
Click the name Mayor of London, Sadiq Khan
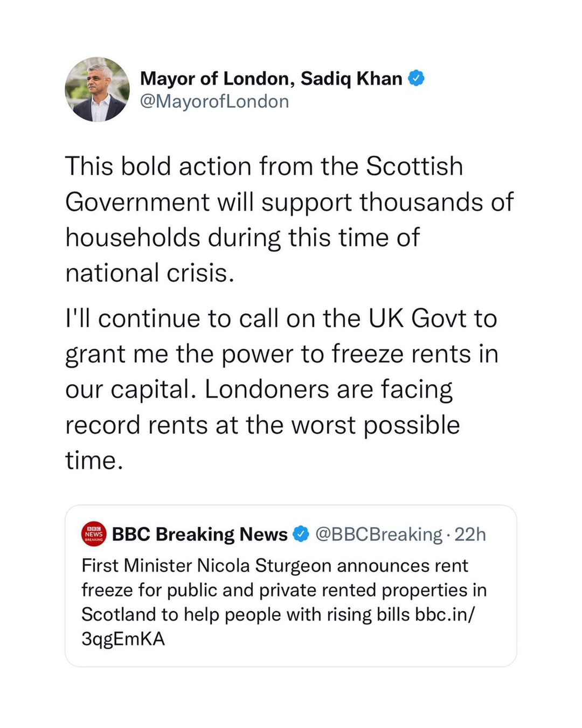(x=271, y=79)
